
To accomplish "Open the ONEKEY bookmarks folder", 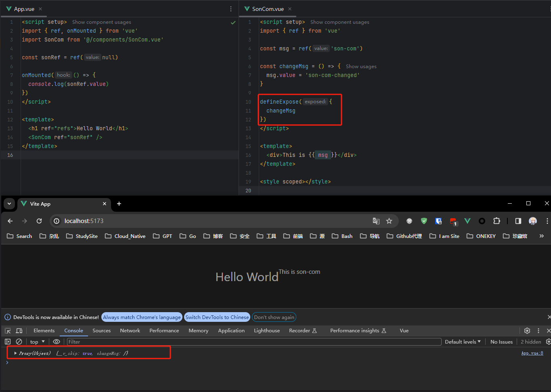I will click(481, 236).
